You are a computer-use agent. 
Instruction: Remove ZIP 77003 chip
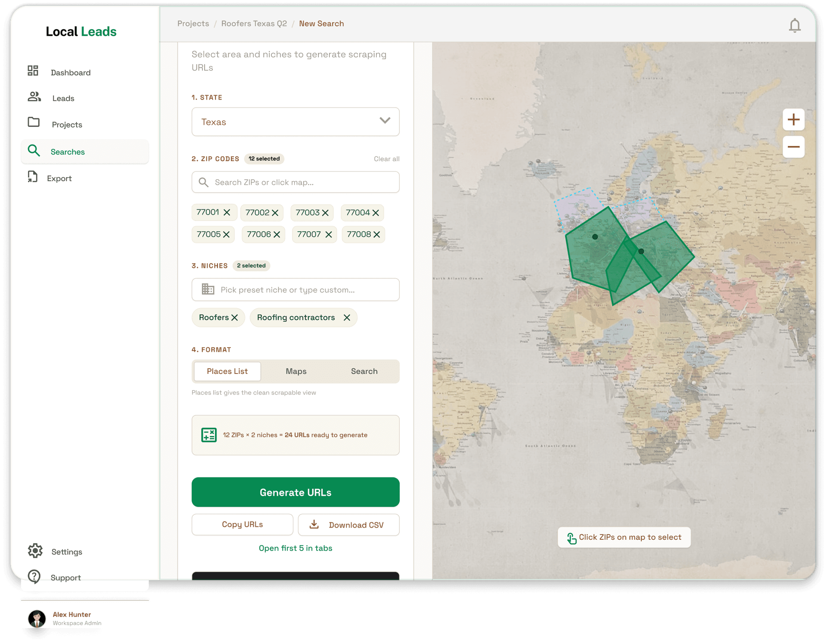(x=325, y=213)
